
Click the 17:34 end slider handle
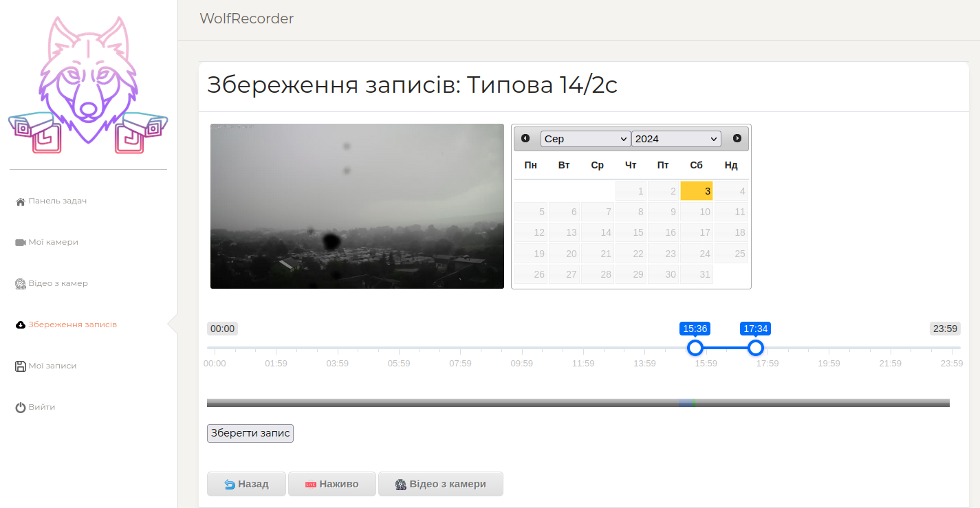pyautogui.click(x=756, y=348)
